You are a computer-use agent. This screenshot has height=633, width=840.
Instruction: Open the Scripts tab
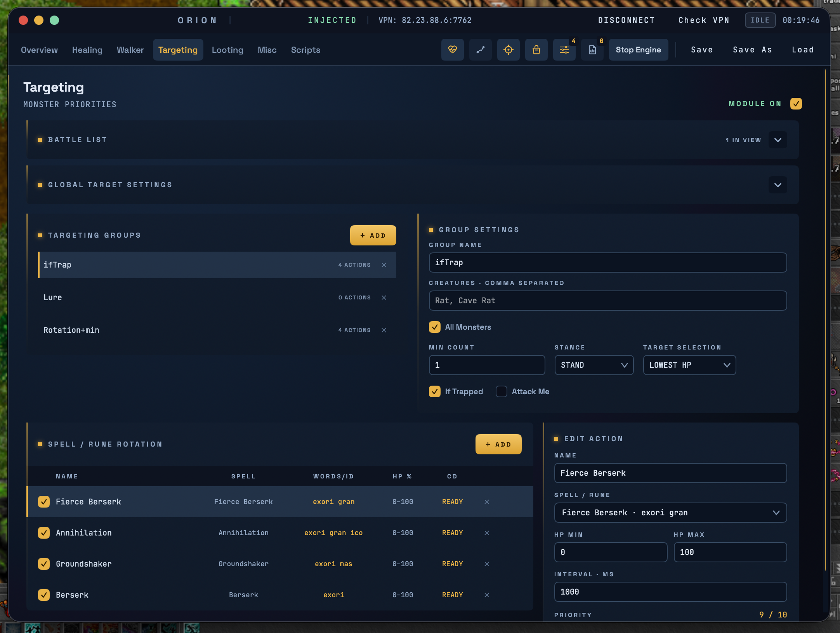[305, 50]
